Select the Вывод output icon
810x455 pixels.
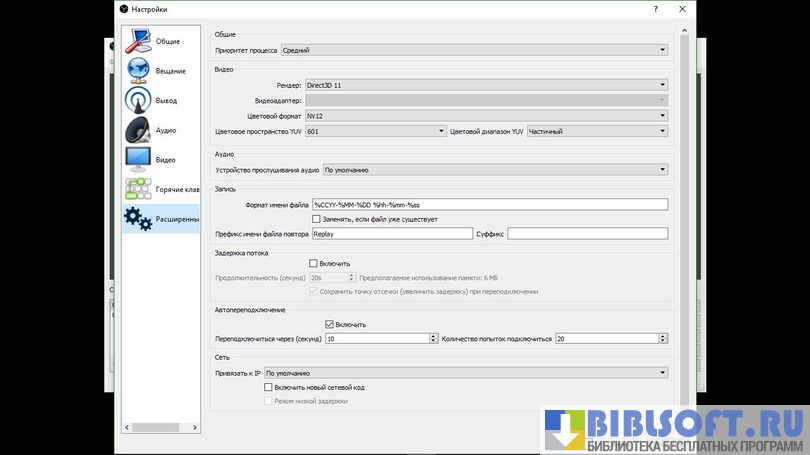point(138,100)
